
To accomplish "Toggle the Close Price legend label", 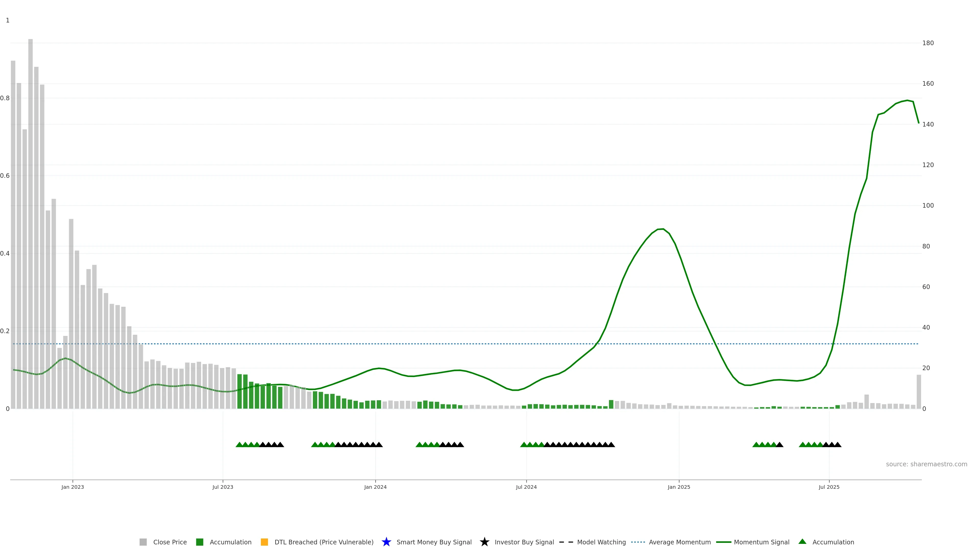I will [170, 542].
